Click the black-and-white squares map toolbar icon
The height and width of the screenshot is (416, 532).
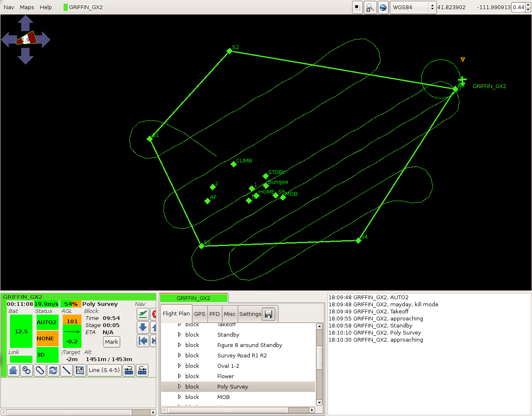click(357, 7)
